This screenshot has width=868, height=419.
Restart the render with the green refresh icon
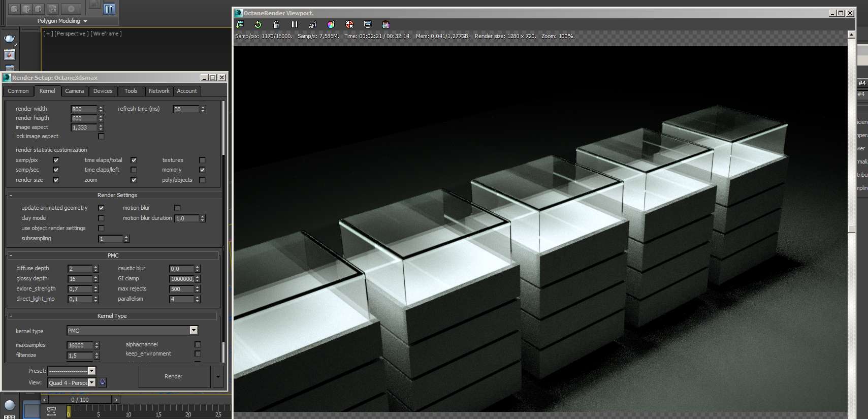258,24
